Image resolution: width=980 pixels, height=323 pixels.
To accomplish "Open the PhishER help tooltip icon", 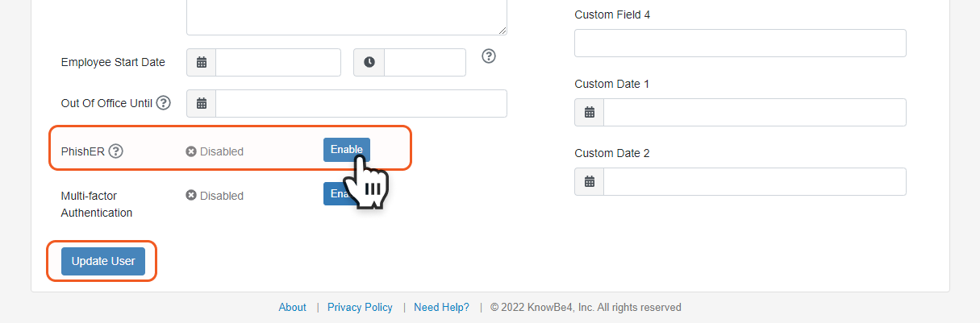I will coord(116,151).
